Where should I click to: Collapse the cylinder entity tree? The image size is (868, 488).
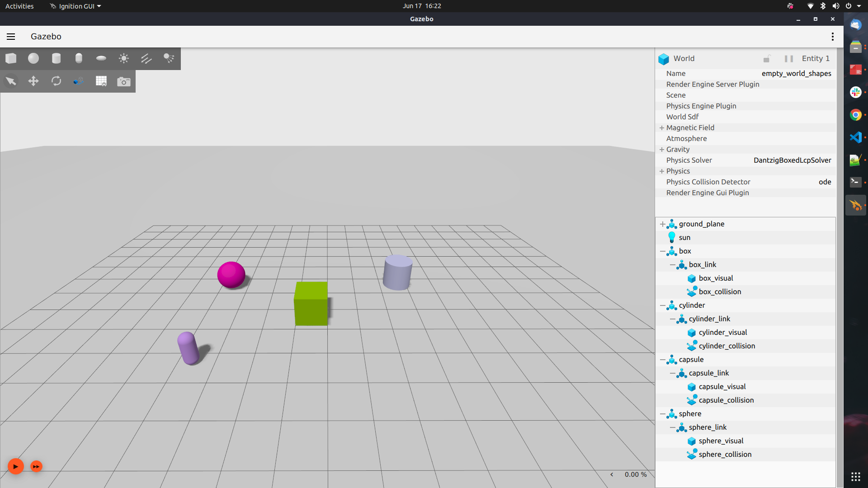663,305
